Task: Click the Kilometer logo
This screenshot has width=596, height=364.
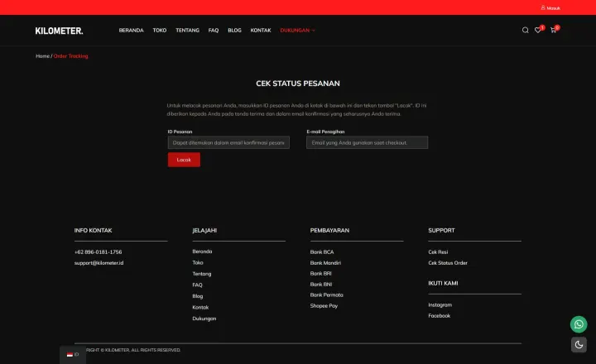Action: pyautogui.click(x=59, y=31)
